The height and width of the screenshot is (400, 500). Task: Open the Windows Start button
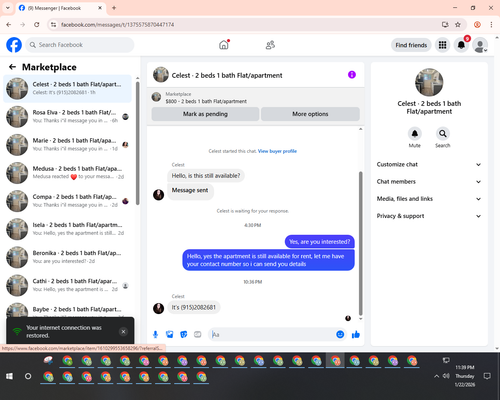tap(9, 376)
